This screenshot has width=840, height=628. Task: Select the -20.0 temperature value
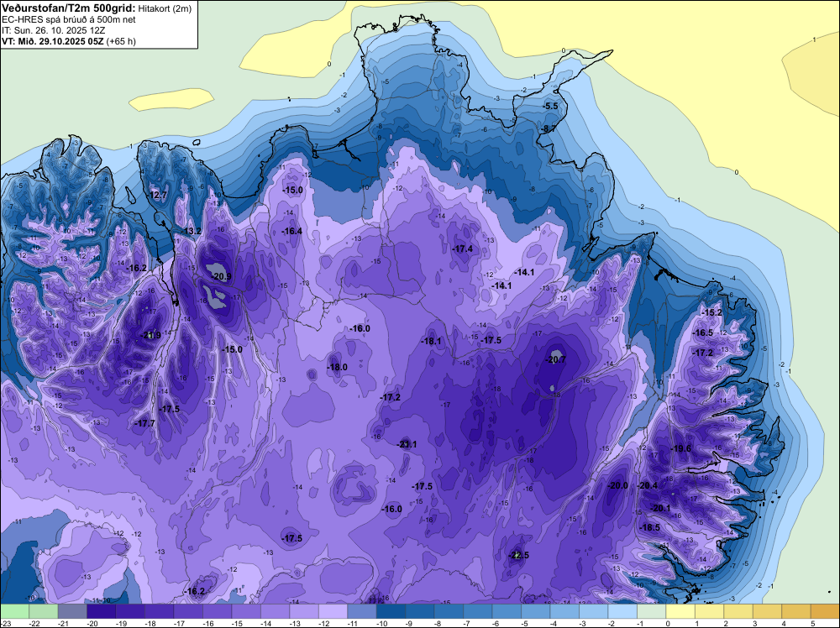[x=617, y=485]
